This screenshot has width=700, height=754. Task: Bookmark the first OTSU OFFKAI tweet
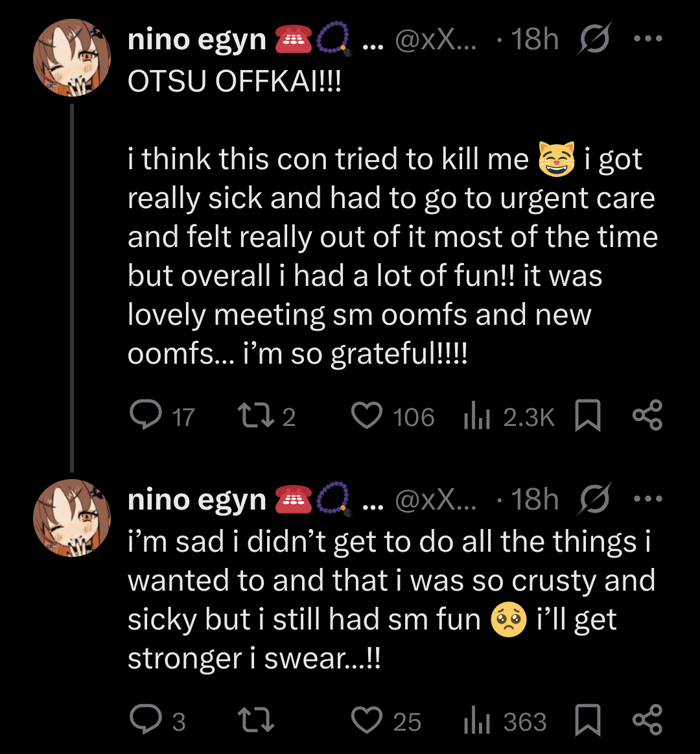(588, 416)
